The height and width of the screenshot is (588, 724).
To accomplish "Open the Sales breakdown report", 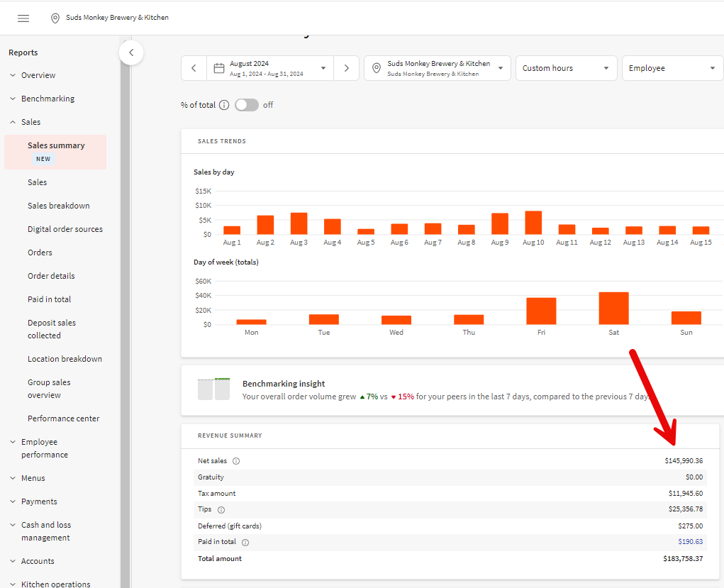I will point(59,206).
